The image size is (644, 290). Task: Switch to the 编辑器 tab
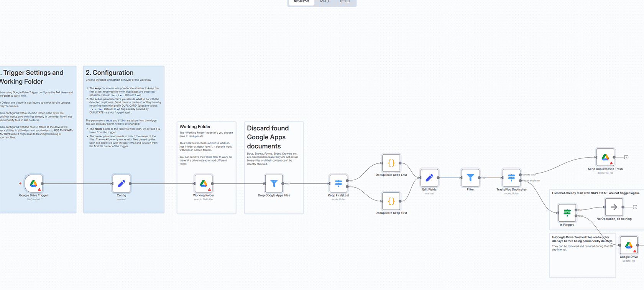[x=301, y=2]
